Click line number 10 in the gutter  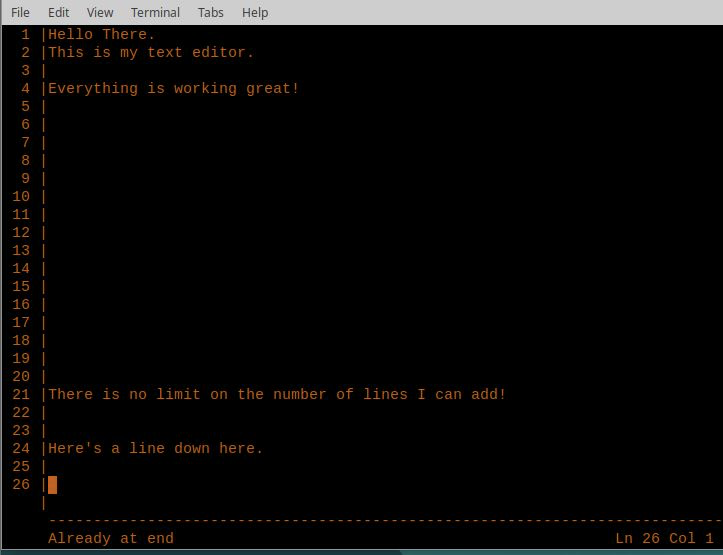[x=21, y=197]
